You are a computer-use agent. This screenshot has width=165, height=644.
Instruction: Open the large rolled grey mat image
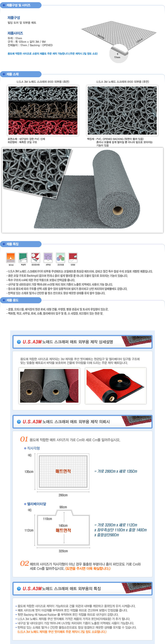click(x=82, y=190)
